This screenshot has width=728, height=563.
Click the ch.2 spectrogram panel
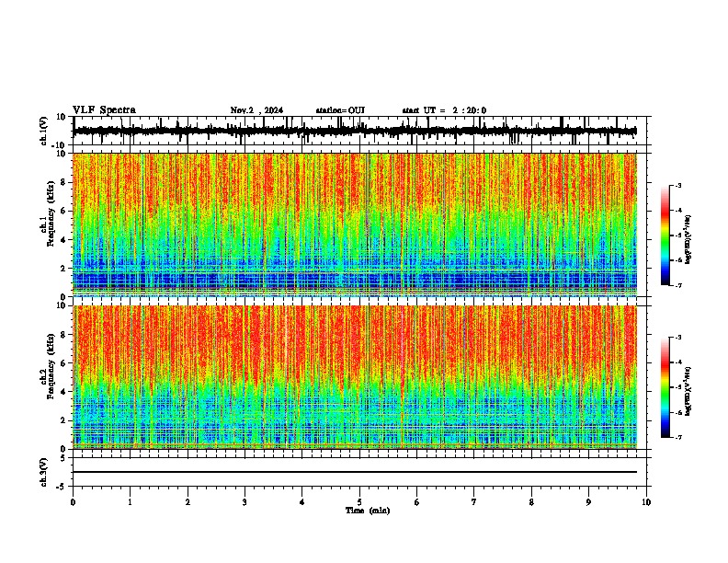click(x=355, y=377)
